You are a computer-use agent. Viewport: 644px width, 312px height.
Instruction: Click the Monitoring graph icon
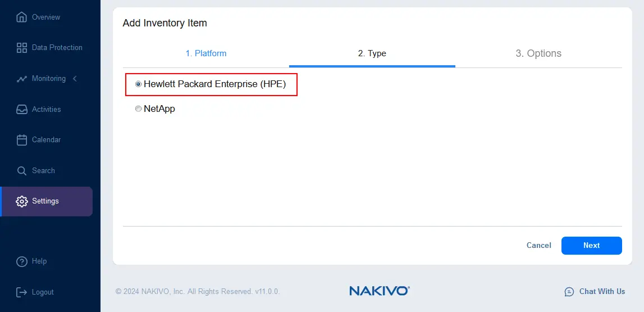[x=21, y=79]
